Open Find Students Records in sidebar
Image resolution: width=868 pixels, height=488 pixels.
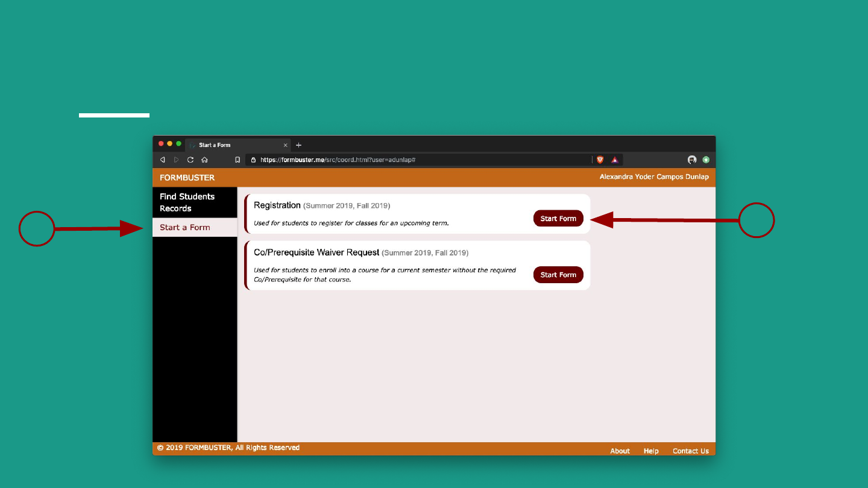pyautogui.click(x=195, y=202)
